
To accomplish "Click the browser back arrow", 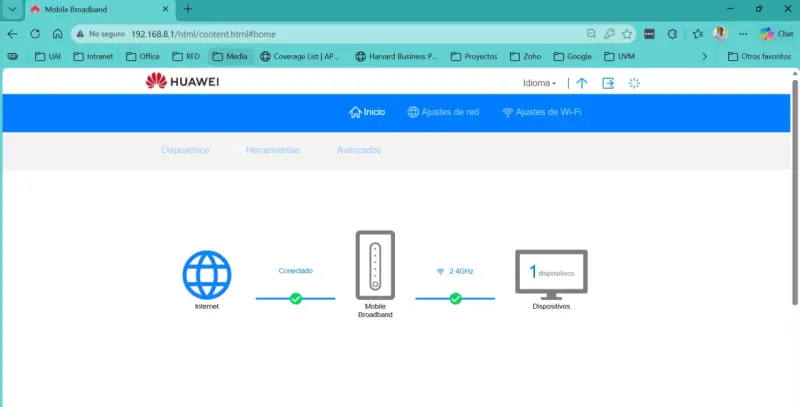I will pos(12,34).
